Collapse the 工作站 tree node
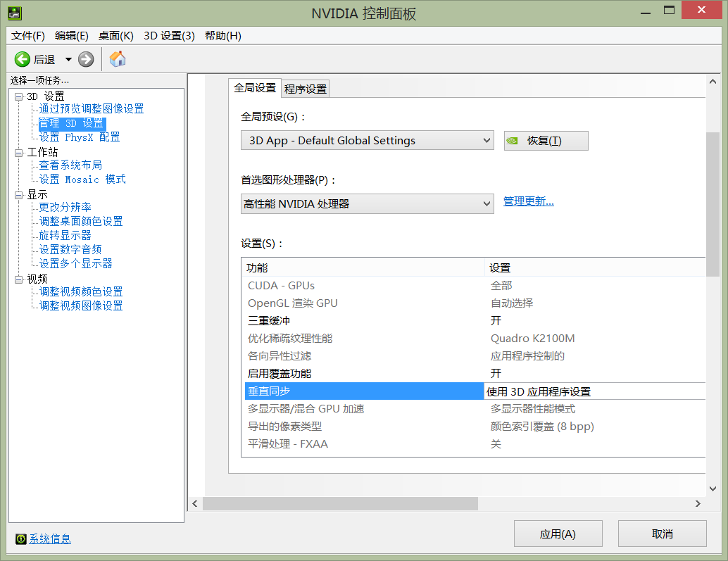728x561 pixels. (x=18, y=153)
